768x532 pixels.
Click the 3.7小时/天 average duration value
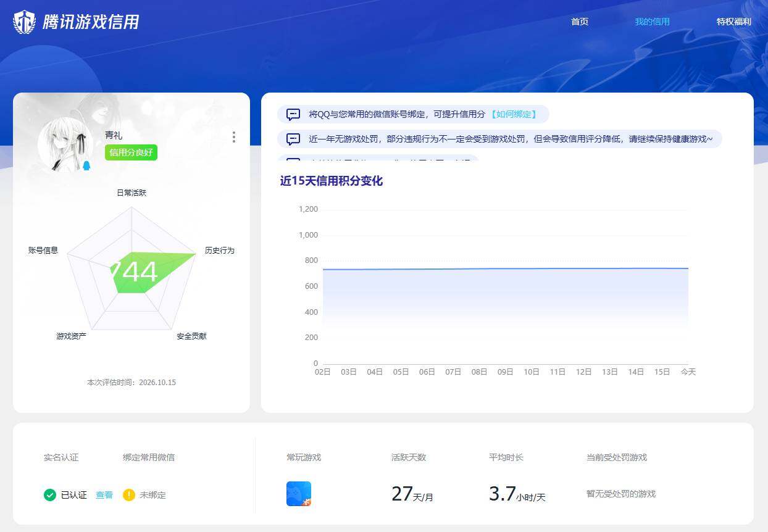(517, 494)
